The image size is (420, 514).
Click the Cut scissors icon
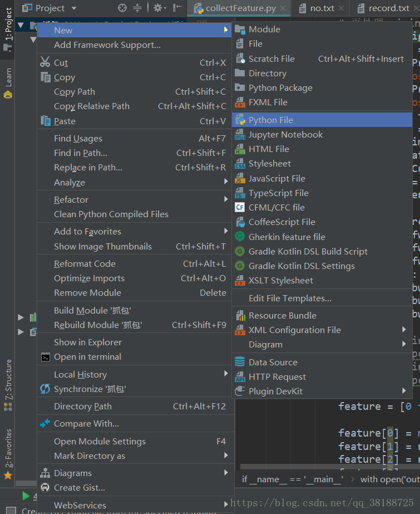pyautogui.click(x=45, y=62)
